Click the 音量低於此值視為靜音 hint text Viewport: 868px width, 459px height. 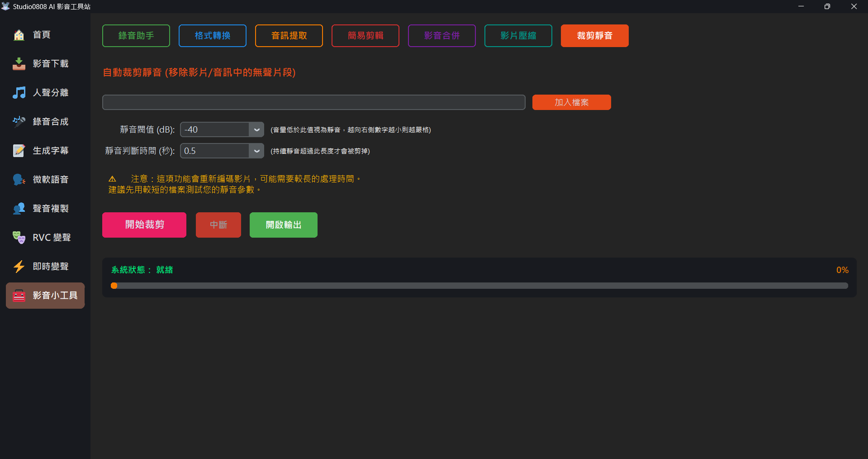click(x=351, y=130)
